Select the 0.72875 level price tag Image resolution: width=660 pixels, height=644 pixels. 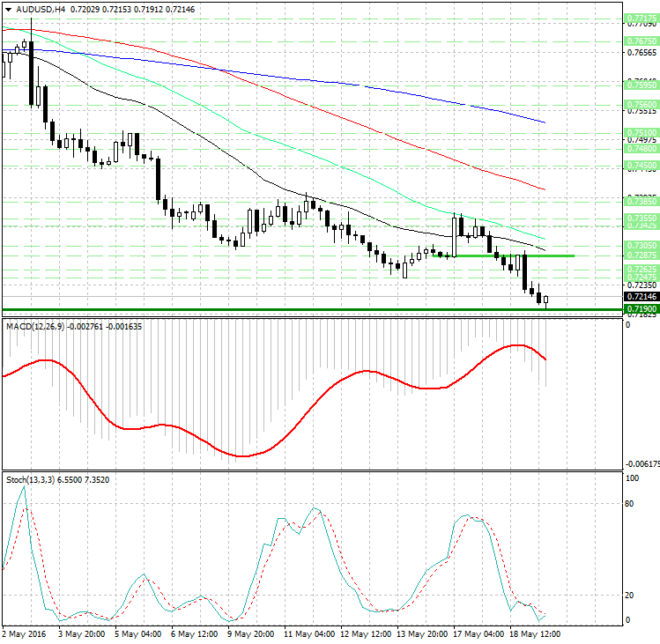coord(641,255)
